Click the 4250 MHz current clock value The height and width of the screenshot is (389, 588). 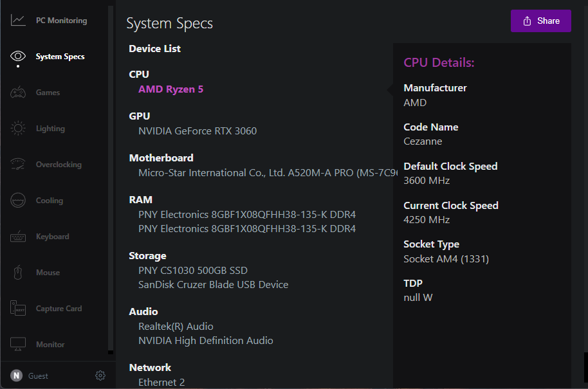point(427,220)
